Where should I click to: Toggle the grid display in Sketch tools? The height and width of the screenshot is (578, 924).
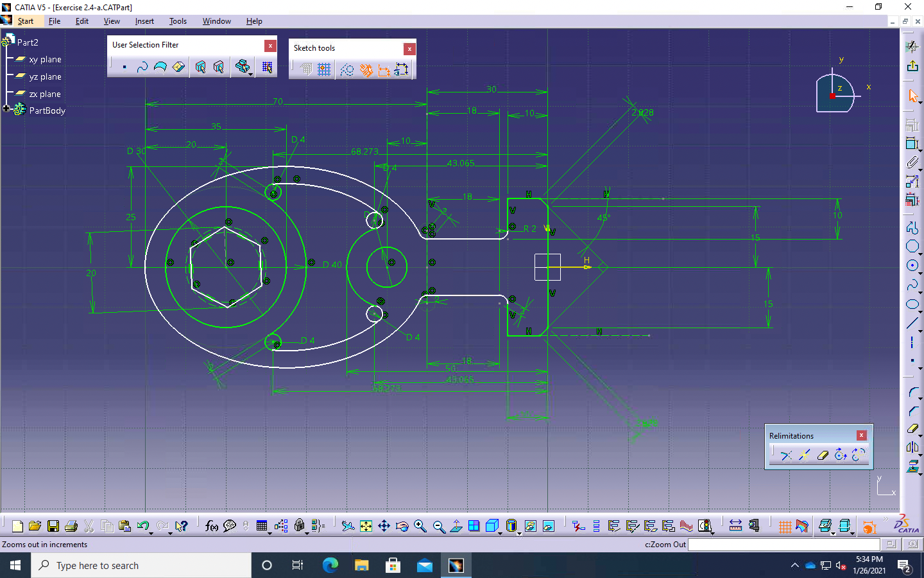pos(305,69)
